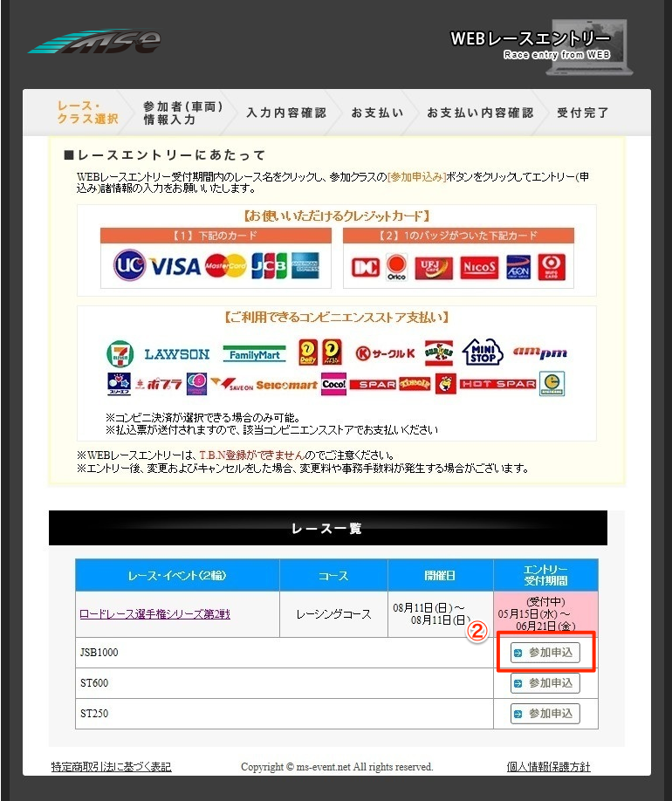Click the LAWSON store logo
Viewport: 672px width, 801px height.
tap(177, 354)
